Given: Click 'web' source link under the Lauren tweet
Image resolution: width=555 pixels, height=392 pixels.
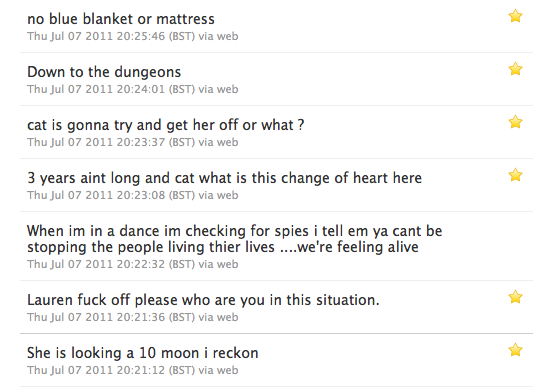Looking at the screenshot, I should pyautogui.click(x=227, y=317).
